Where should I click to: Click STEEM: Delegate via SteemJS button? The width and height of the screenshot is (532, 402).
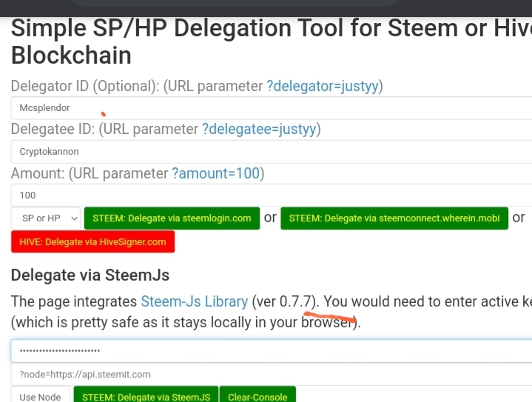(146, 395)
